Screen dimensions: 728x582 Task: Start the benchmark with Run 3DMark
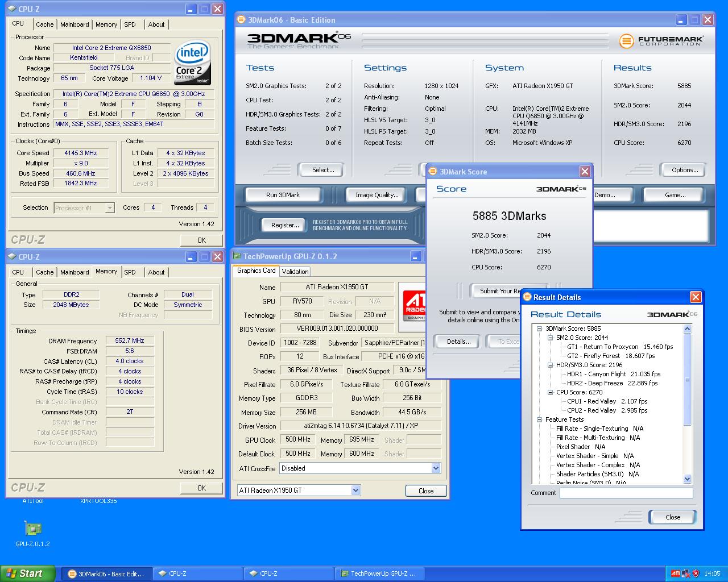283,195
